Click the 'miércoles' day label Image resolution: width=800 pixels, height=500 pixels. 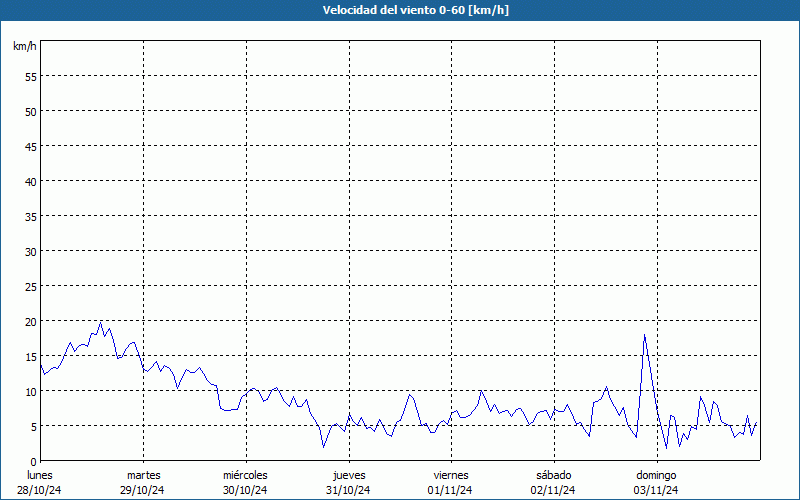[x=245, y=475]
